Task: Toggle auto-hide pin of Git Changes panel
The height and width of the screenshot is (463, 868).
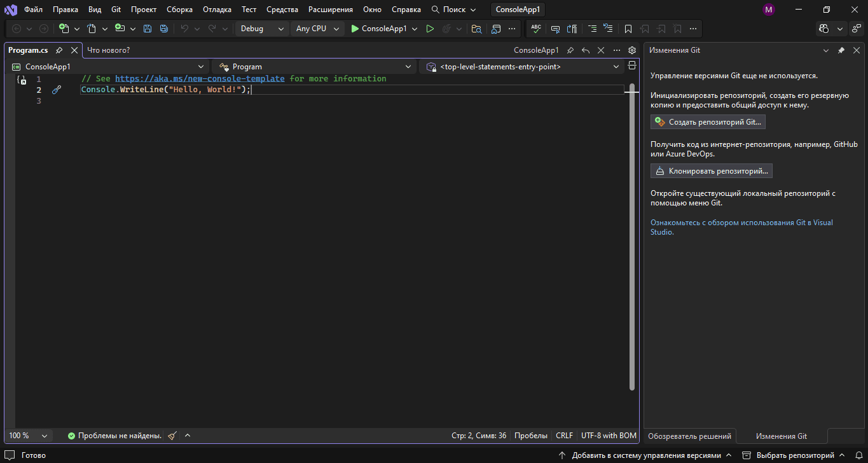Action: (x=841, y=50)
